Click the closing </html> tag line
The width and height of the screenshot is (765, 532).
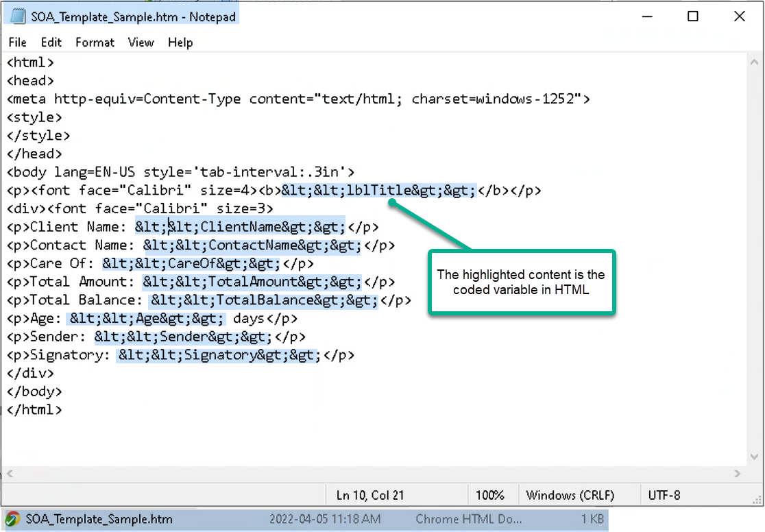click(x=35, y=410)
